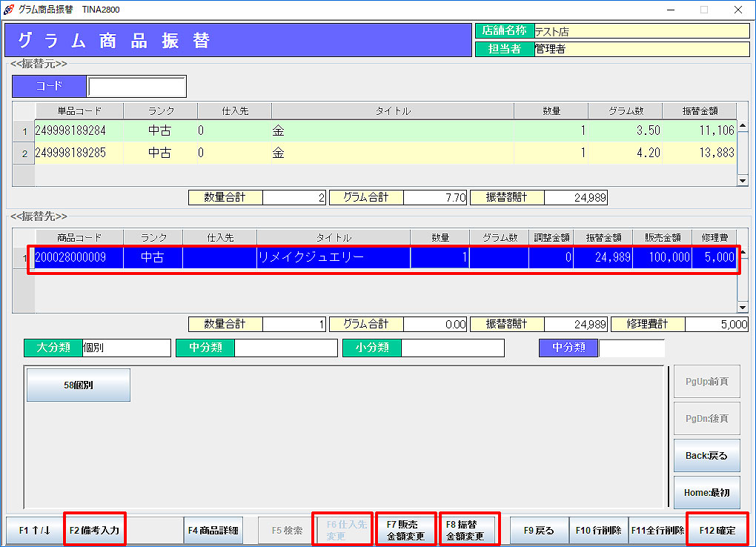
Task: Click the Back:戻る navigation button
Action: [x=706, y=456]
